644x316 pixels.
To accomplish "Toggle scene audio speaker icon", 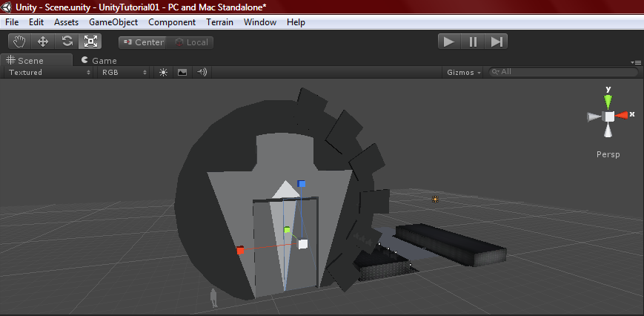I will click(x=202, y=72).
